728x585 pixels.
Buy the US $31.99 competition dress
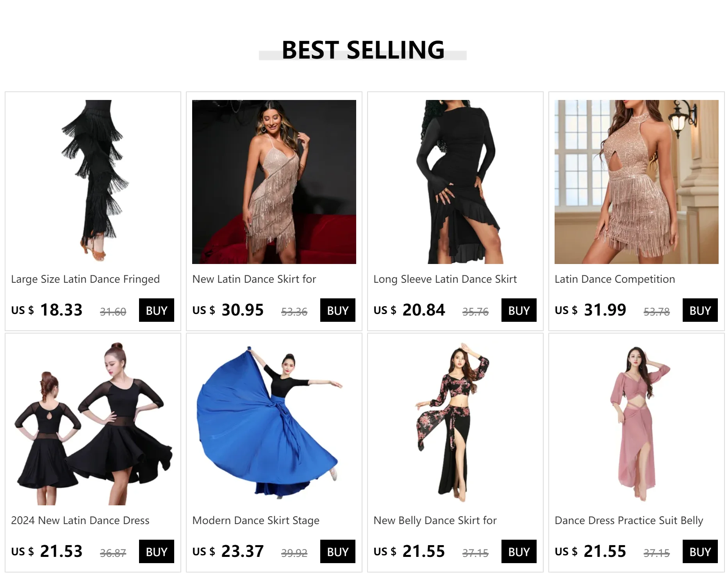click(x=700, y=310)
